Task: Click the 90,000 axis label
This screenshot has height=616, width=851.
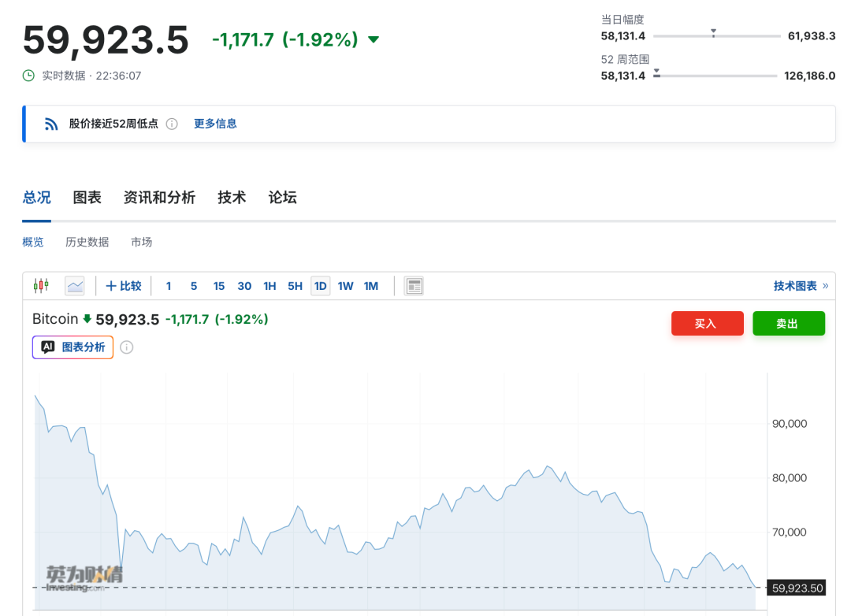Action: (789, 424)
